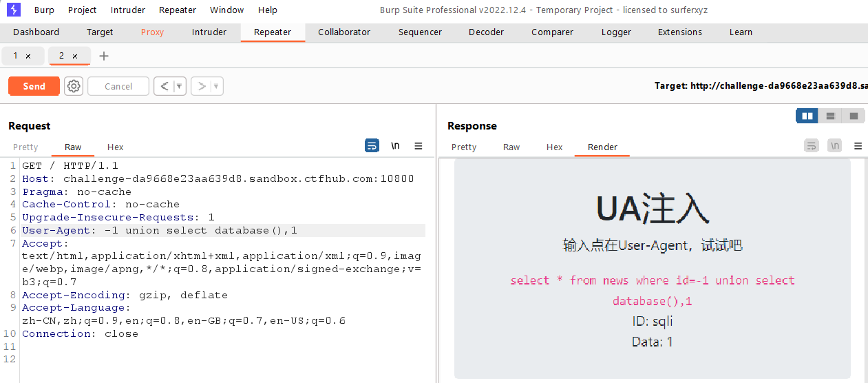Click the Connection: close header line
This screenshot has width=868, height=383.
[x=80, y=333]
